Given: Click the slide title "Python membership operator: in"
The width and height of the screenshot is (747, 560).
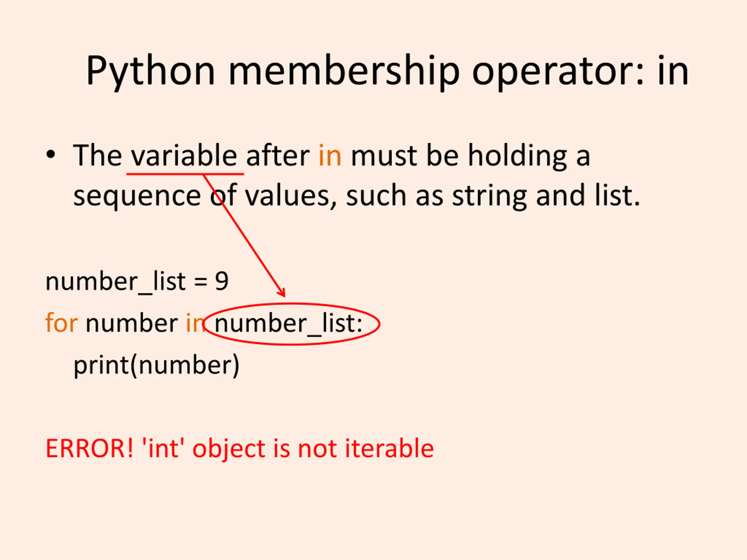Looking at the screenshot, I should pos(387,71).
